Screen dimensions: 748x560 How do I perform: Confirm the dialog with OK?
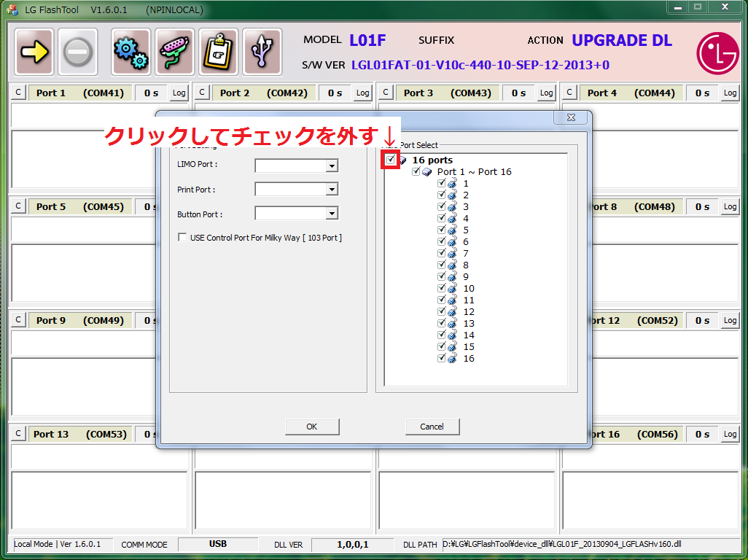coord(312,427)
